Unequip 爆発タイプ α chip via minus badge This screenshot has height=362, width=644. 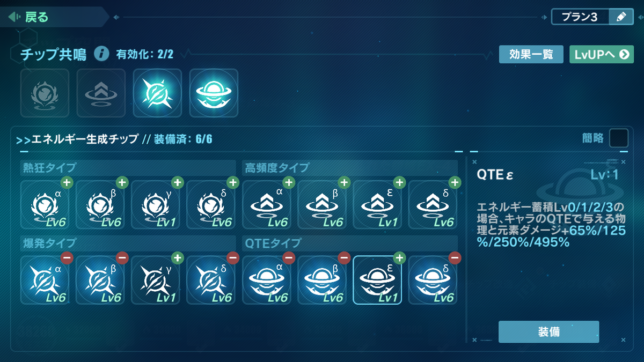tap(67, 258)
